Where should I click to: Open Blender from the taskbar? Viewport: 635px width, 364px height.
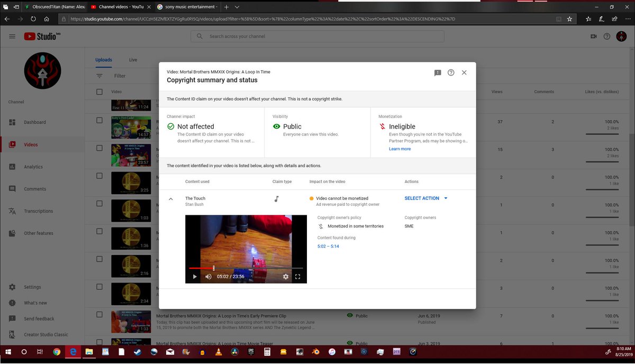(x=315, y=352)
